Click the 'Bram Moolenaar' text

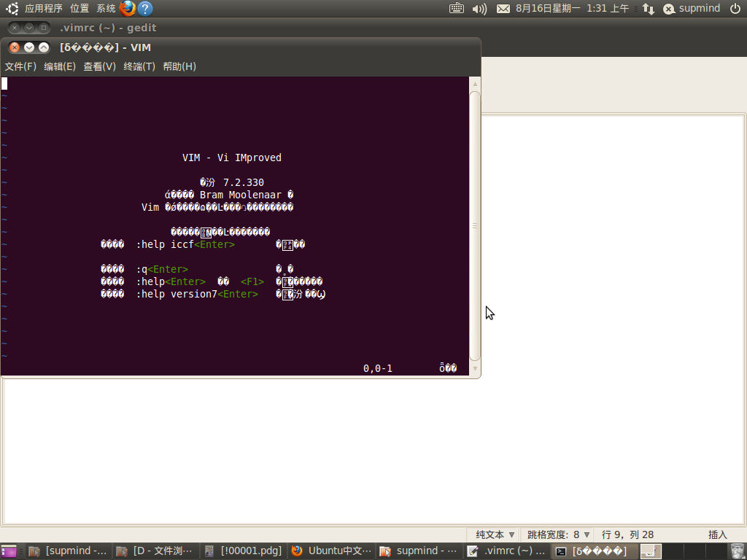(x=241, y=195)
